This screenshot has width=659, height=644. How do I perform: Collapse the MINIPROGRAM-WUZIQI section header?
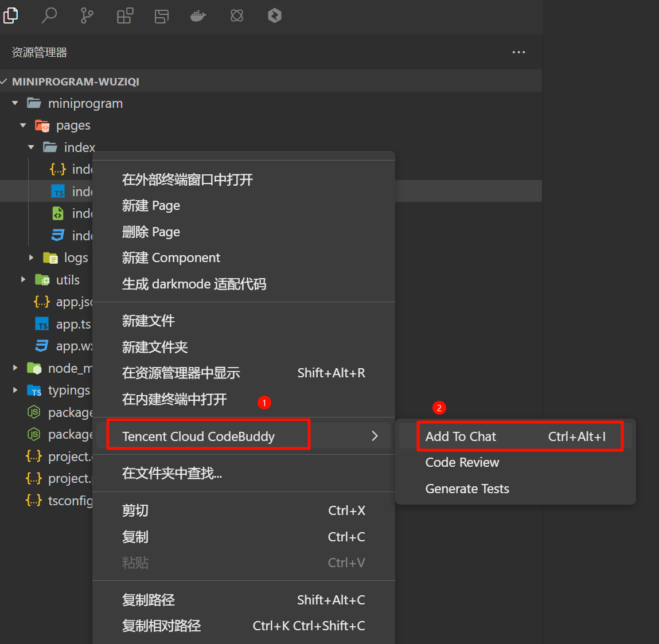(76, 81)
